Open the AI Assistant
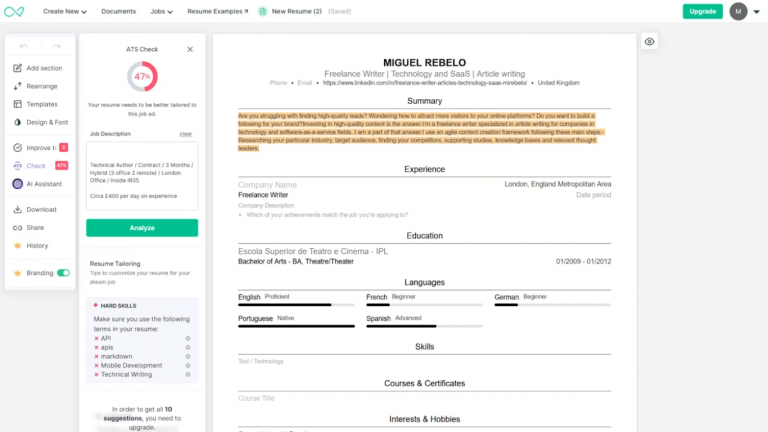This screenshot has height=432, width=768. tap(37, 184)
